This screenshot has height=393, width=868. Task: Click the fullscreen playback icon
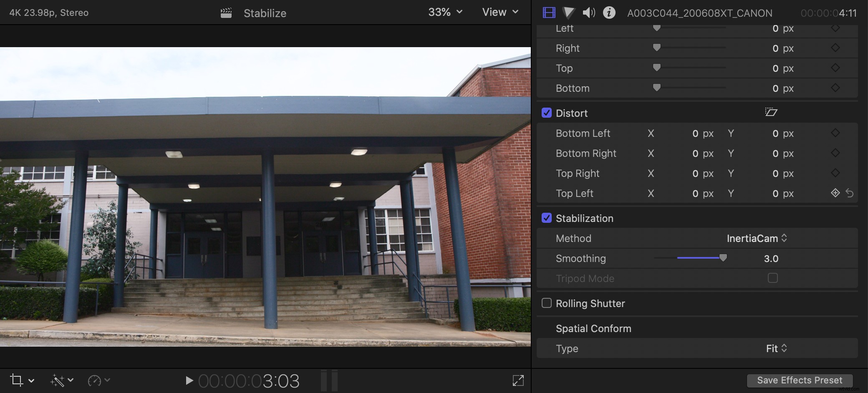pos(517,380)
